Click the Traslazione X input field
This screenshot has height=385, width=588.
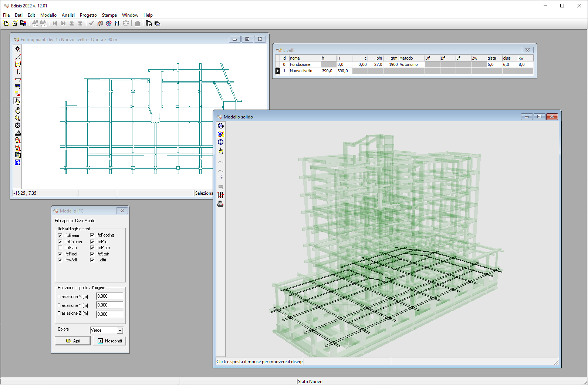(109, 296)
